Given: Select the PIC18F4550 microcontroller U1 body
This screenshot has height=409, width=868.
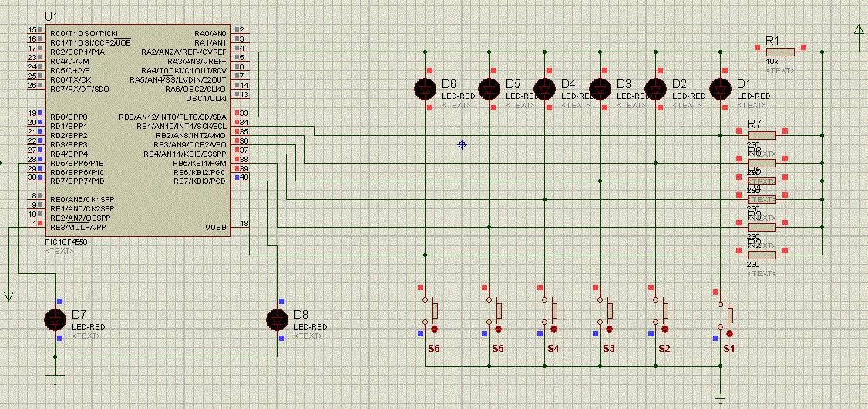Looking at the screenshot, I should 137,131.
